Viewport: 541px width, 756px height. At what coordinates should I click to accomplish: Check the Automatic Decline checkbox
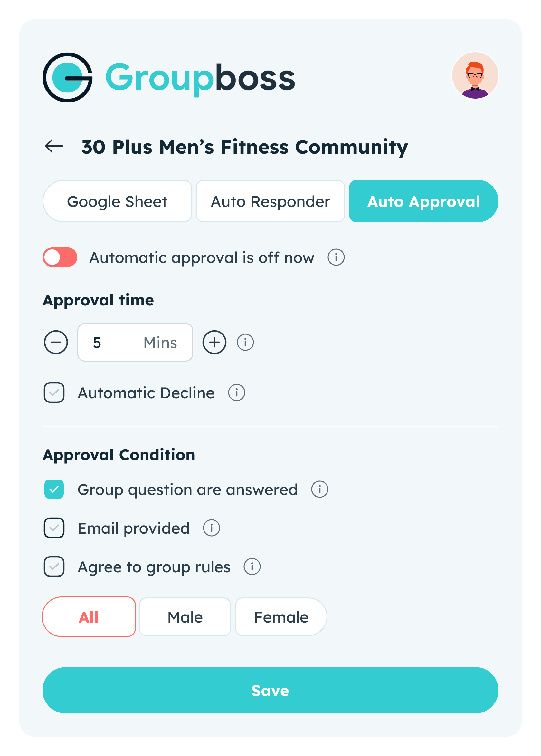[54, 393]
